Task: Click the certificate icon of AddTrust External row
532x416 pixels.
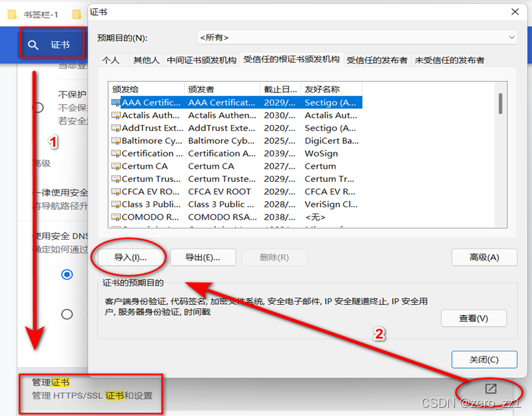Action: 116,128
